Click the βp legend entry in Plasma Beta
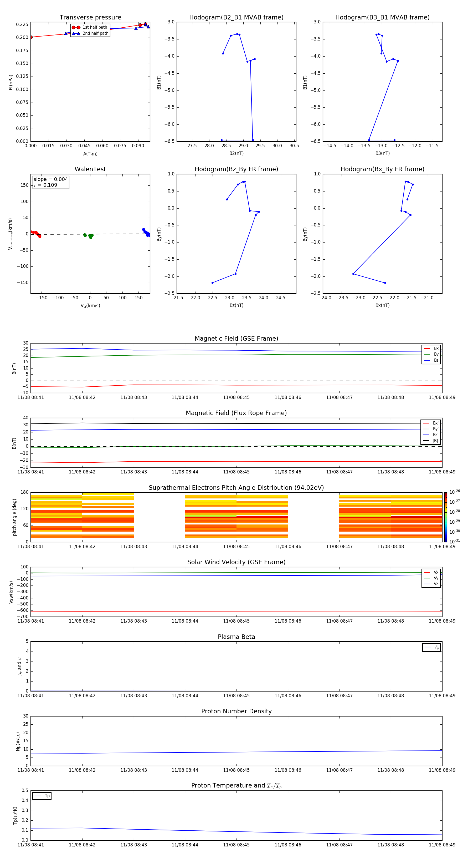This screenshot has width=473, height=868. pyautogui.click(x=431, y=647)
